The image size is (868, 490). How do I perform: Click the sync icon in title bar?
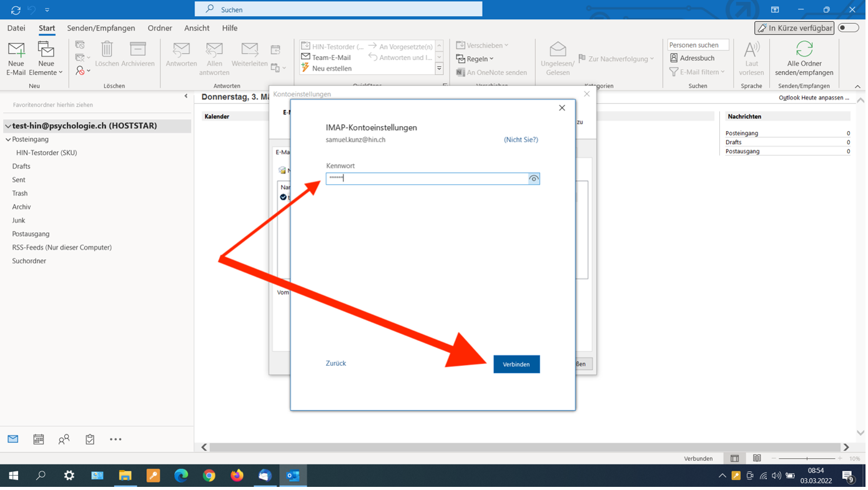tap(16, 10)
